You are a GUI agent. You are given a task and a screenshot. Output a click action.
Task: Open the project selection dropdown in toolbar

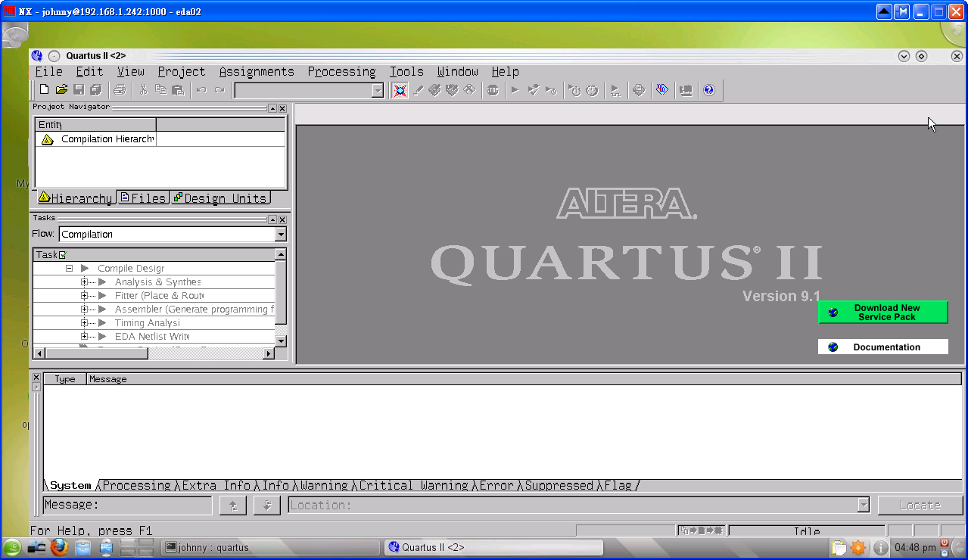378,91
